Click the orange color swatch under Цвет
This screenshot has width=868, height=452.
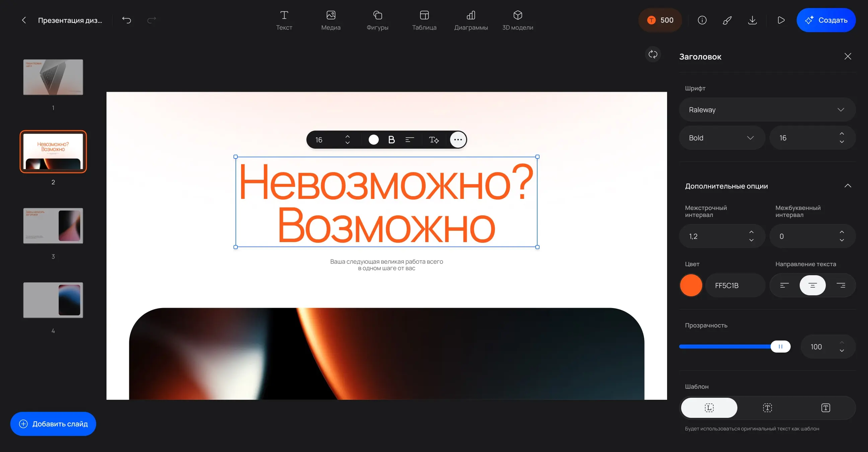coord(691,285)
